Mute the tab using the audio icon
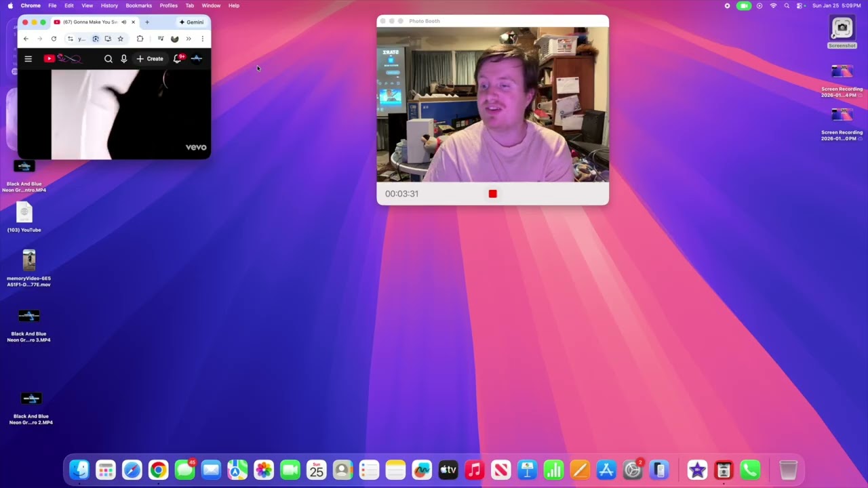868x488 pixels. pos(123,22)
